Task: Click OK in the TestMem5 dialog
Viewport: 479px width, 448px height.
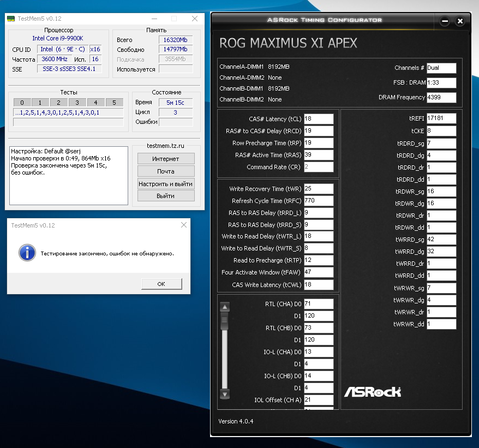Action: click(x=161, y=284)
